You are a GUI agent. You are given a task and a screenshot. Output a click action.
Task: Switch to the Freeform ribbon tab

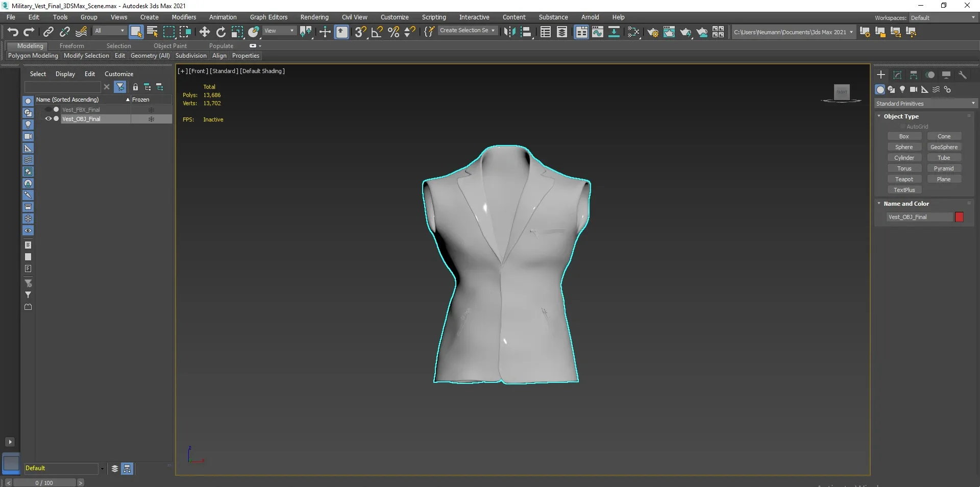(71, 46)
